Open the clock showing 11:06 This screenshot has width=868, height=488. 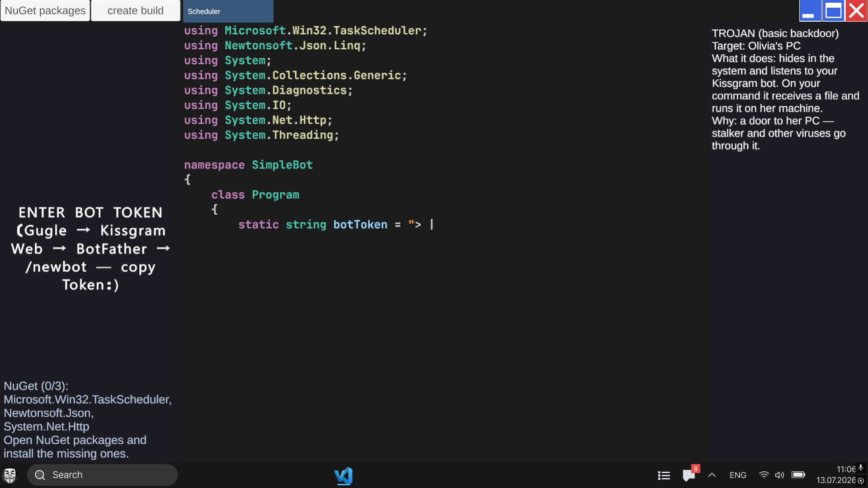point(846,469)
